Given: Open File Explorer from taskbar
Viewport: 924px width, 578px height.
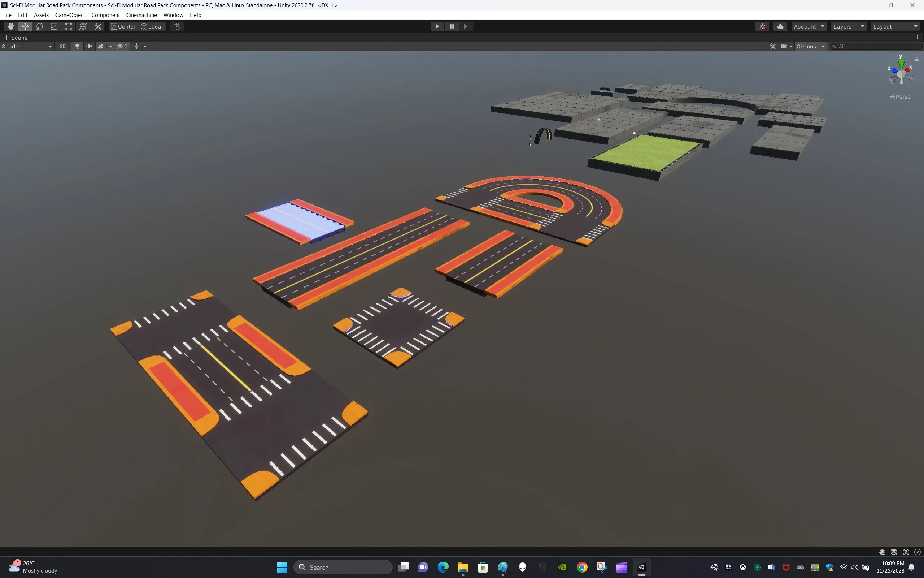Looking at the screenshot, I should coord(463,567).
